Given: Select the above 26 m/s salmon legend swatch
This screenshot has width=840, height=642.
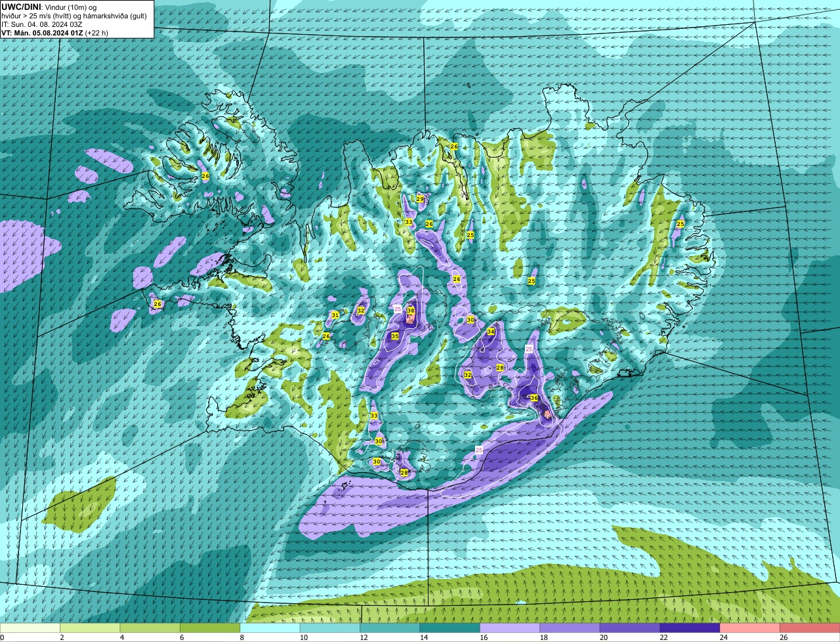Looking at the screenshot, I should click(x=810, y=628).
